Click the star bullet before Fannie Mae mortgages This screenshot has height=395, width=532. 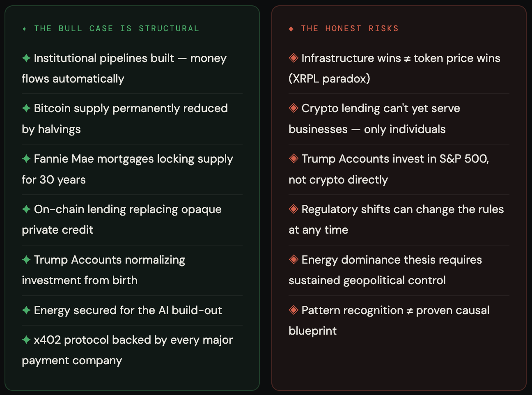coord(26,158)
